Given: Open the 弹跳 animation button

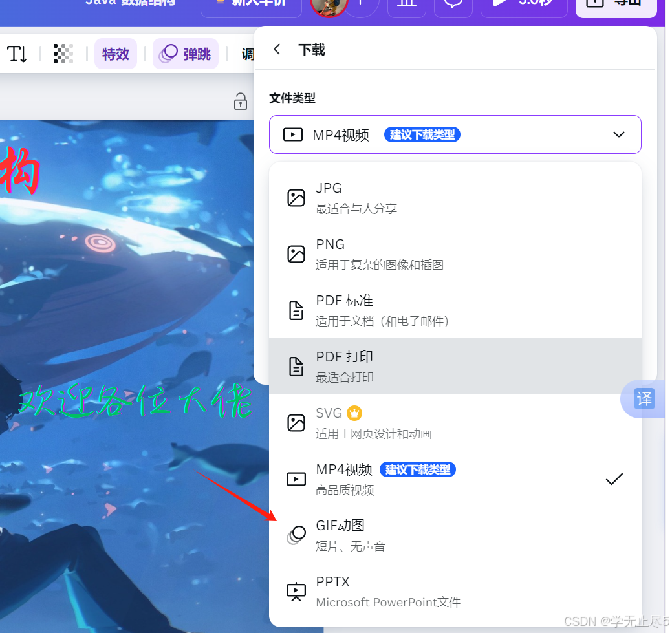Looking at the screenshot, I should coord(186,54).
